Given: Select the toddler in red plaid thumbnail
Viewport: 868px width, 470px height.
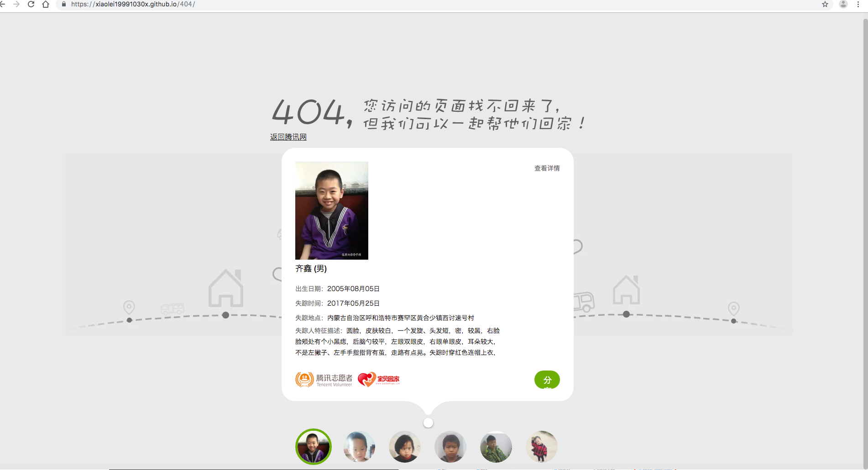Looking at the screenshot, I should tap(542, 447).
